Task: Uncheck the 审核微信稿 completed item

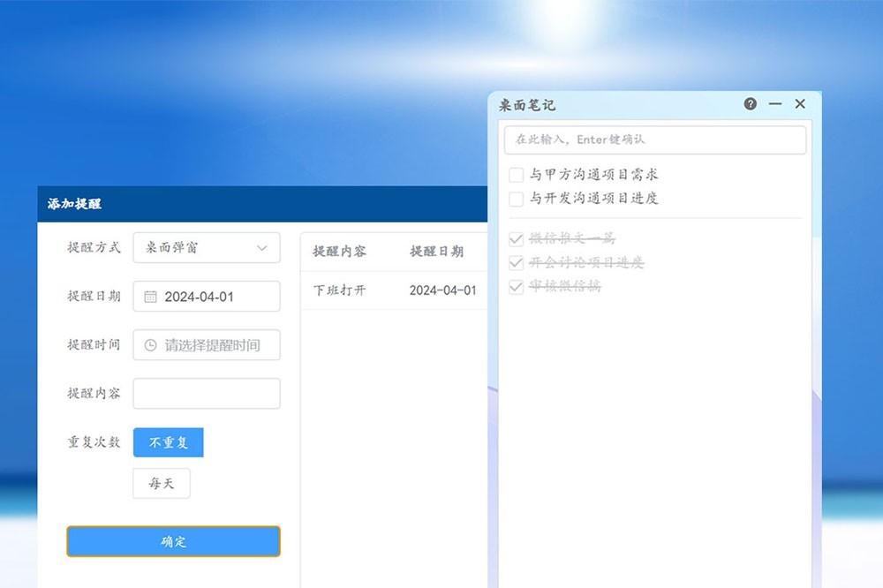Action: [517, 287]
